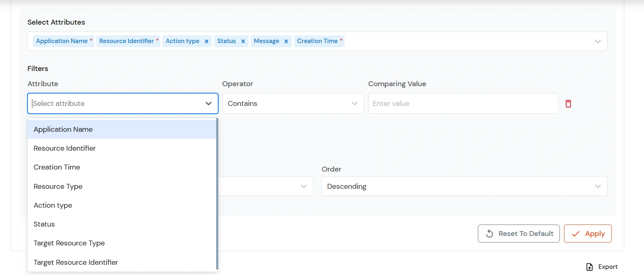Choose Resource Type from attribute list
Viewport: 644px width, 275px height.
122,186
